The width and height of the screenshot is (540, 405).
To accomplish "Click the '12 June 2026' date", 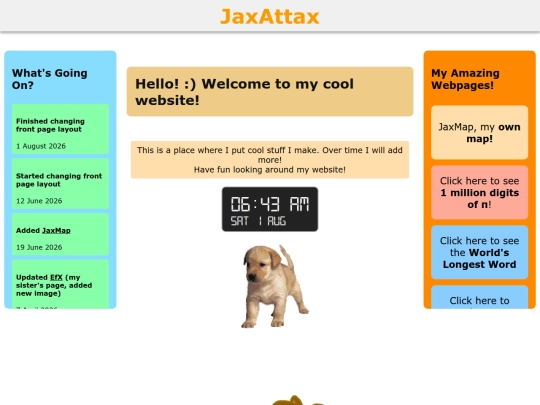I will 39,201.
